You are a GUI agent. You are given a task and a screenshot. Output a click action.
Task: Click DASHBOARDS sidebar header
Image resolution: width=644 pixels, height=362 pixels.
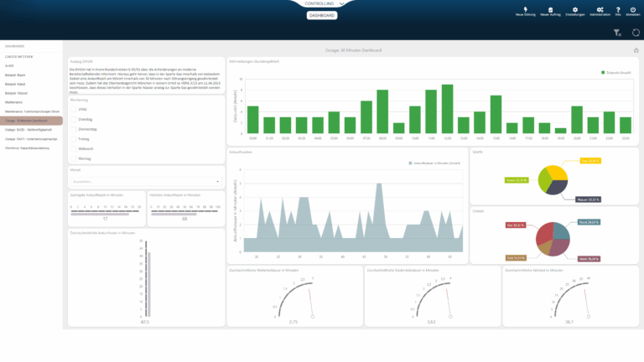point(15,46)
